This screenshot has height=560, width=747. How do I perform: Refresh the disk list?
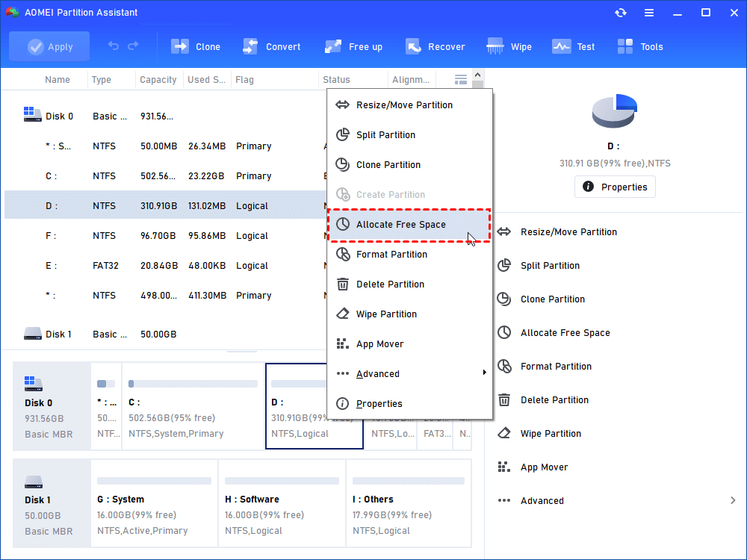tap(621, 12)
